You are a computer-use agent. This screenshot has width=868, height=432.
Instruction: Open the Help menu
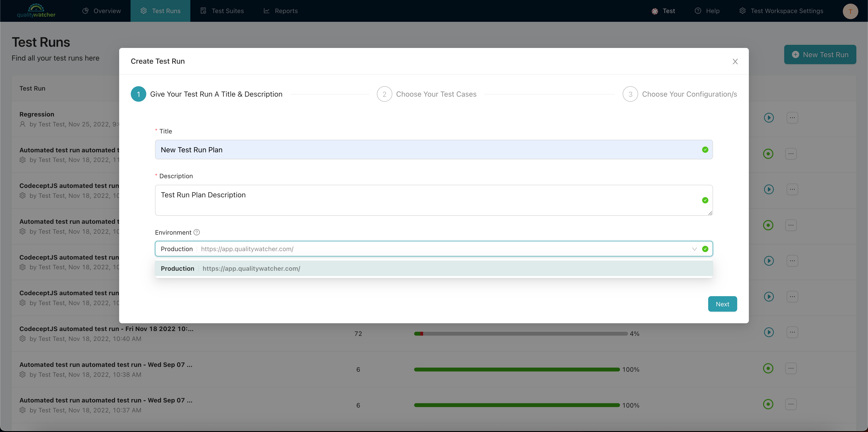click(x=707, y=11)
